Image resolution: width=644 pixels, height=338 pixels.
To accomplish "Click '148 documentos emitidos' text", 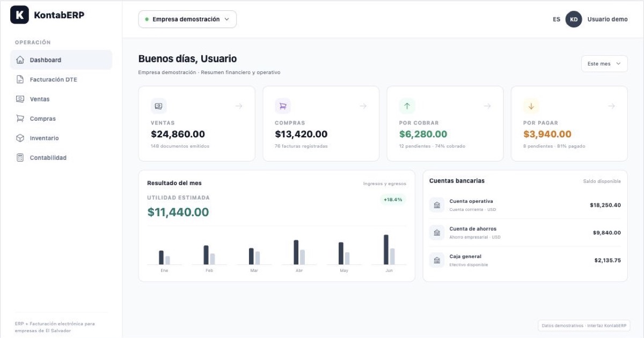I will point(180,146).
